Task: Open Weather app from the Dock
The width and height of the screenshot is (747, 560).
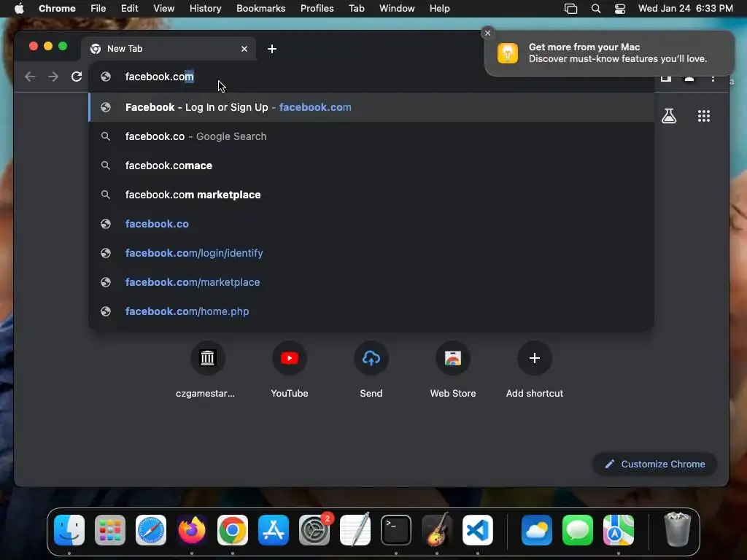Action: 537,530
